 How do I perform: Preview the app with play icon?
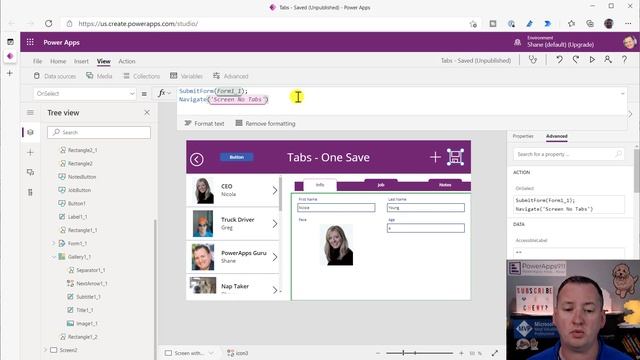click(592, 60)
